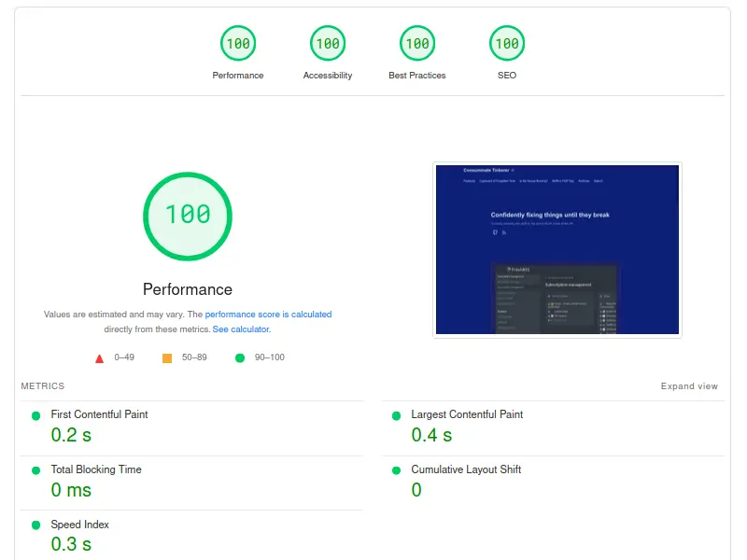Click the large Performance 100 gauge circle

point(188,215)
